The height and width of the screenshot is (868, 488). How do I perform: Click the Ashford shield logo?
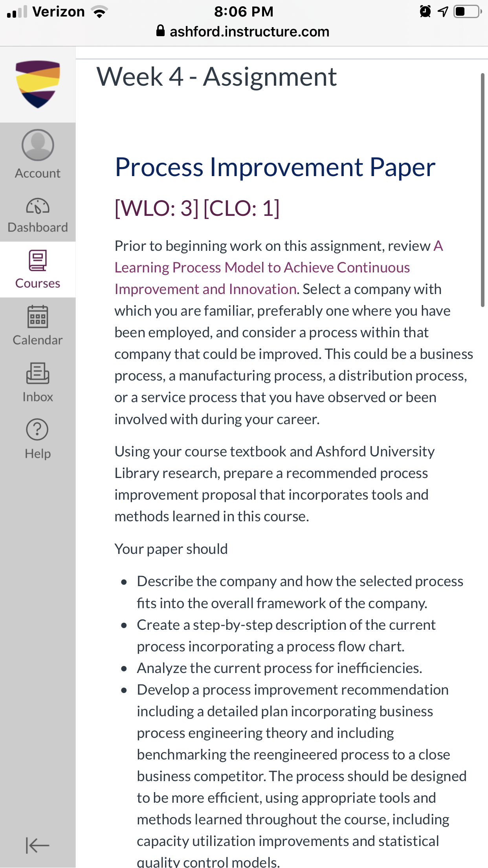(x=38, y=84)
